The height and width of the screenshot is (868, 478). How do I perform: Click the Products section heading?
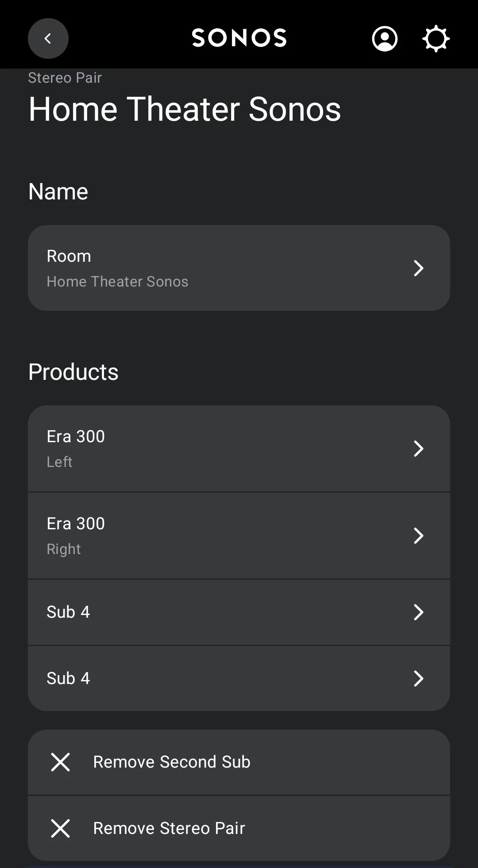point(73,372)
